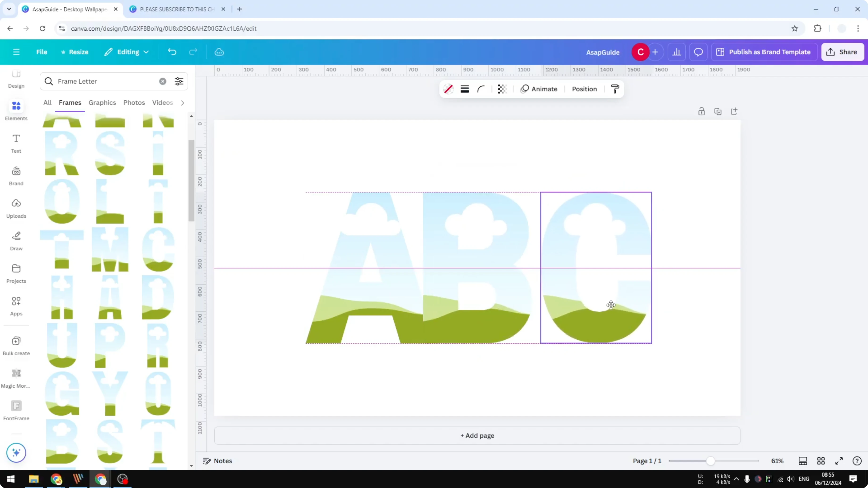Open the File menu
The image size is (868, 488).
click(x=42, y=52)
